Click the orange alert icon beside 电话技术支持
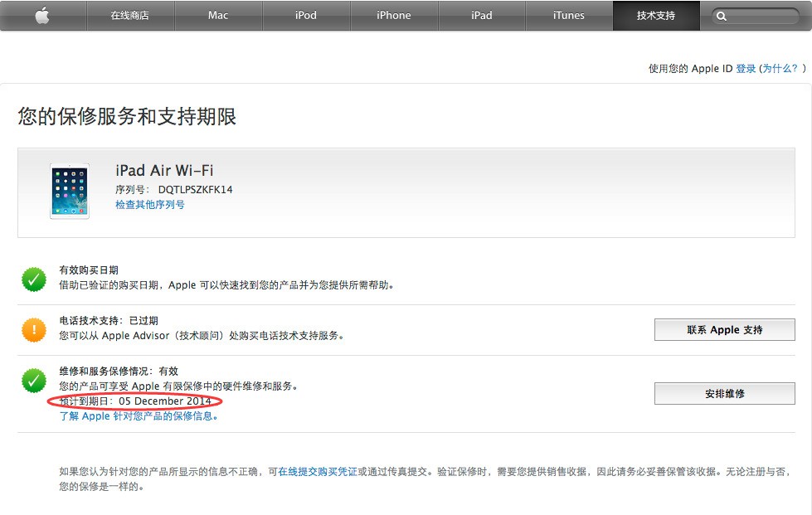Viewport: 812px width, 515px height. point(33,329)
